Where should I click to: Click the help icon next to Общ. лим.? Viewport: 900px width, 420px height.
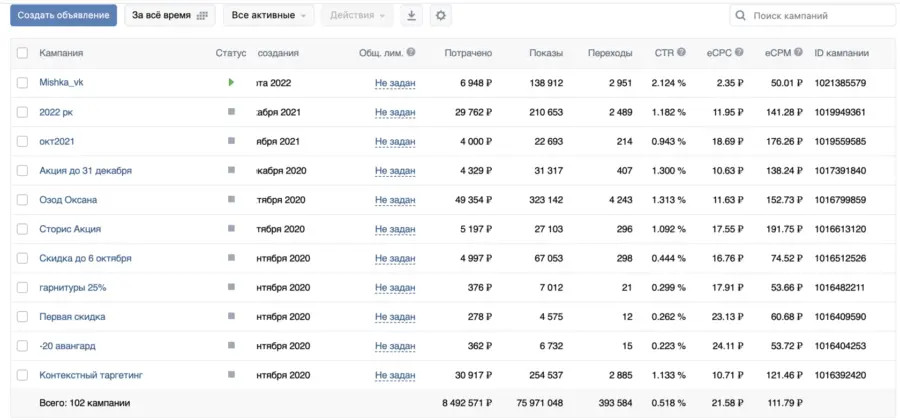411,53
